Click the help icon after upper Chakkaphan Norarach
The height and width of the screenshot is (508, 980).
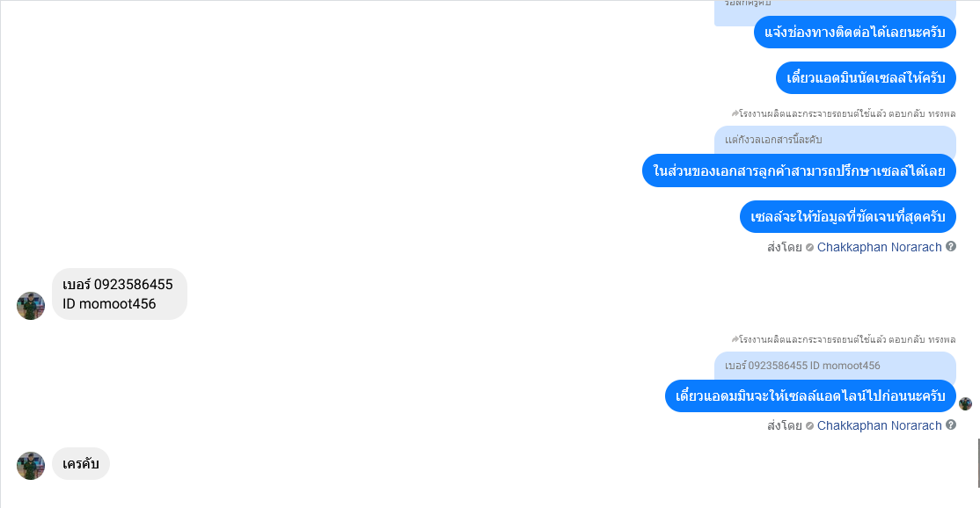click(951, 246)
